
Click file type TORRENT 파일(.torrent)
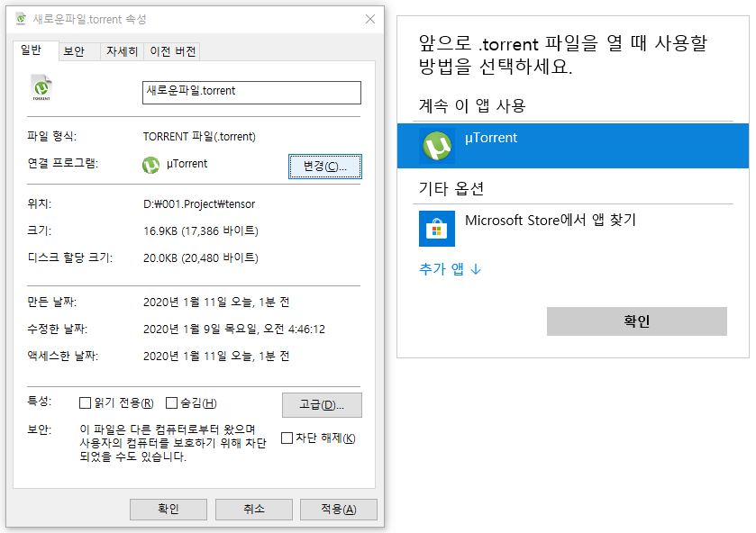click(199, 137)
